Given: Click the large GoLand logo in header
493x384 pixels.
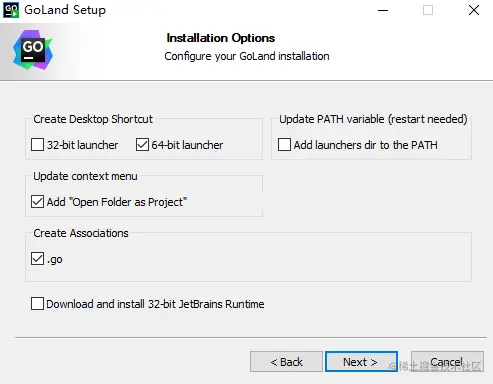Looking at the screenshot, I should pyautogui.click(x=33, y=50).
